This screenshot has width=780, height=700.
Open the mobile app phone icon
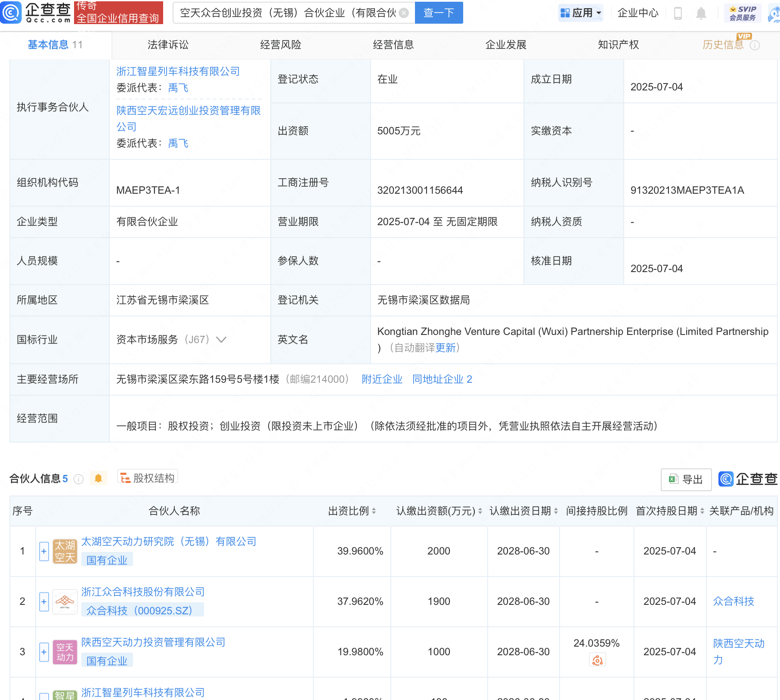678,13
